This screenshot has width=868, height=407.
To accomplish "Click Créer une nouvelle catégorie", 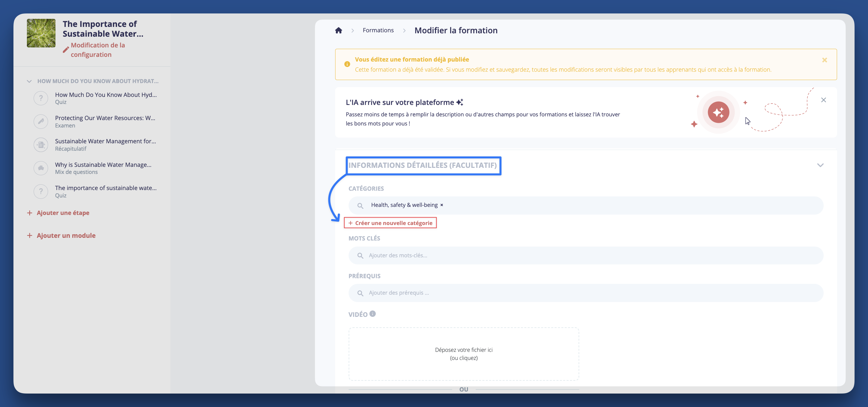I will (x=390, y=223).
